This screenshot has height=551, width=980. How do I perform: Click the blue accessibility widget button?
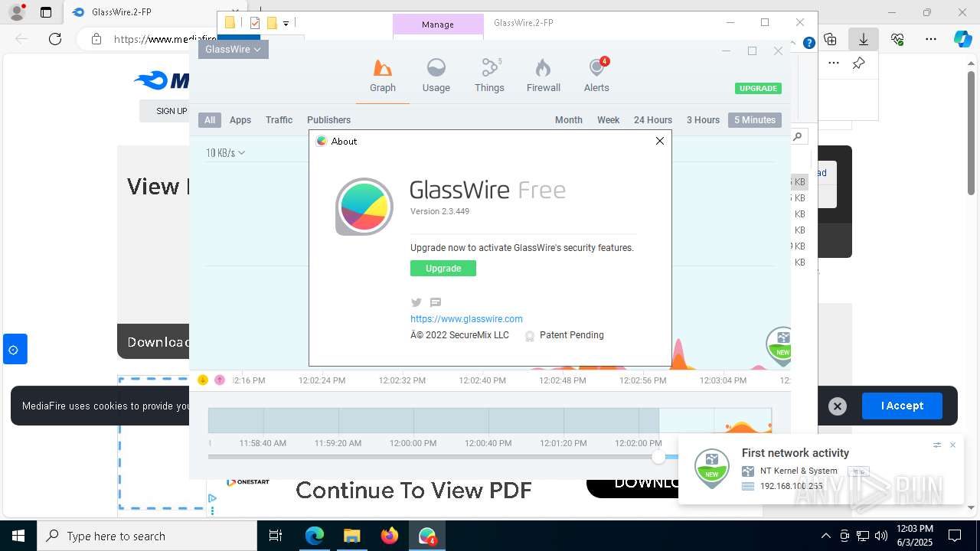click(14, 350)
